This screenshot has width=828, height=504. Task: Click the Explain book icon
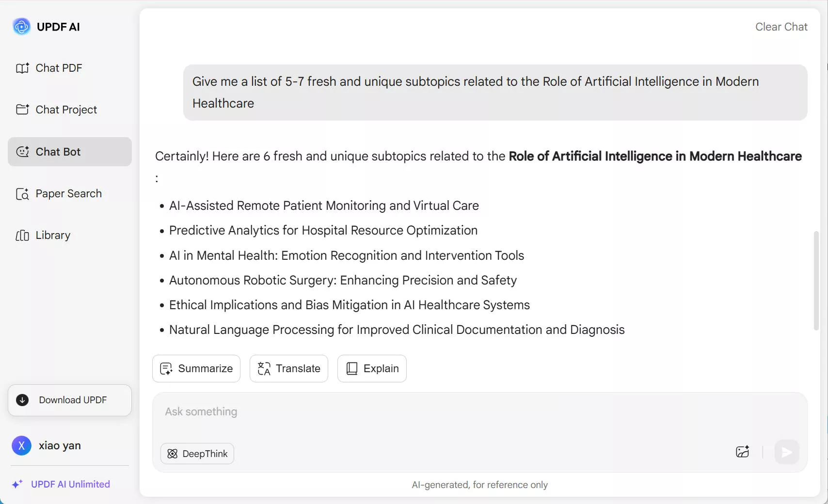351,368
